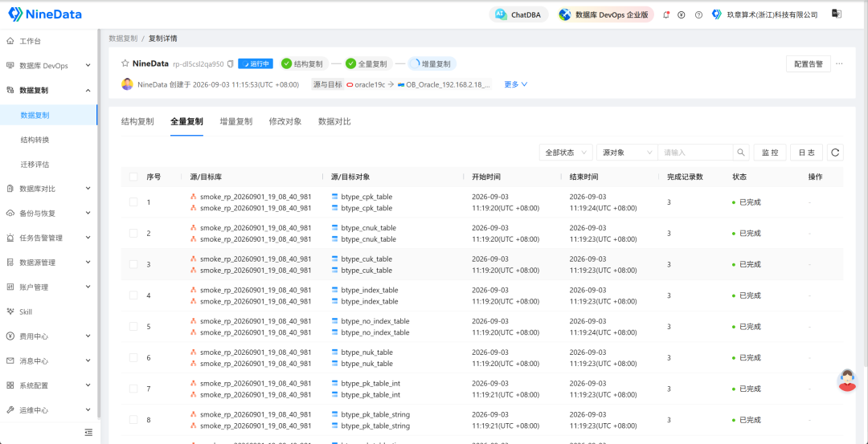Click the search magnifier icon
The height and width of the screenshot is (444, 868).
point(741,153)
